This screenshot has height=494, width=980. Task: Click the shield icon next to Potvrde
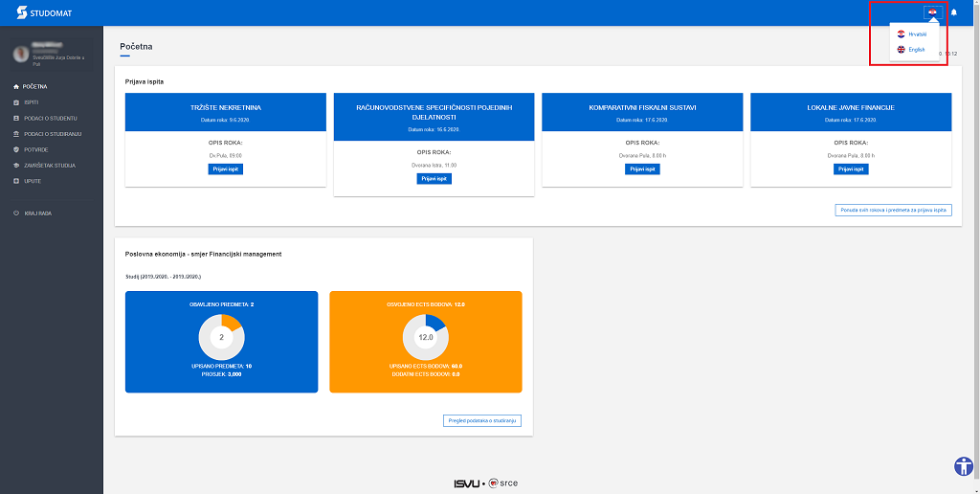(x=15, y=150)
